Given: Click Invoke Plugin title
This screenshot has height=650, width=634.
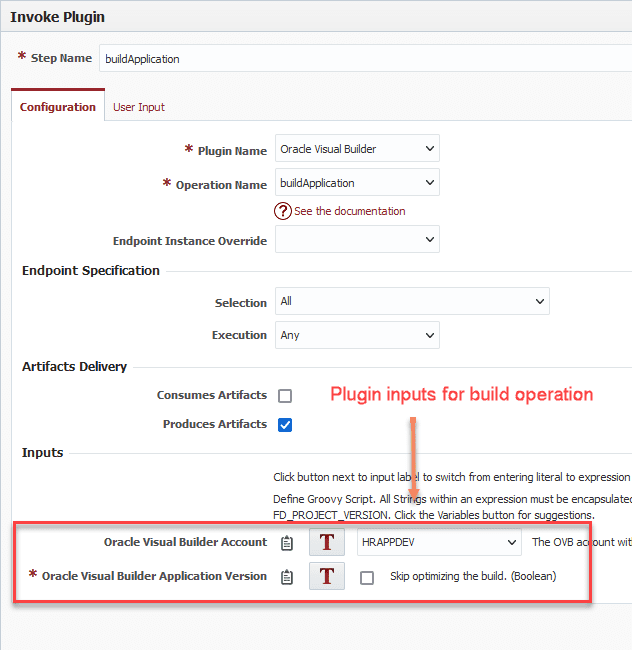Looking at the screenshot, I should pos(58,17).
